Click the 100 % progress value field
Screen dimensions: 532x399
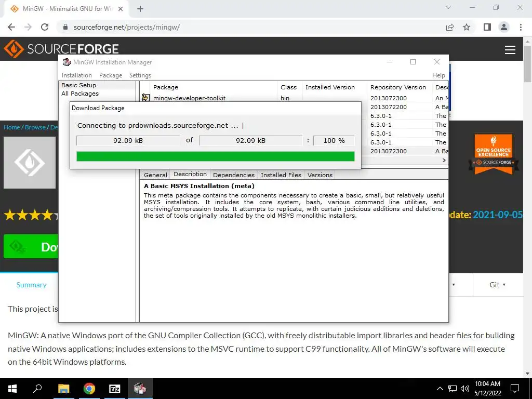coord(334,140)
